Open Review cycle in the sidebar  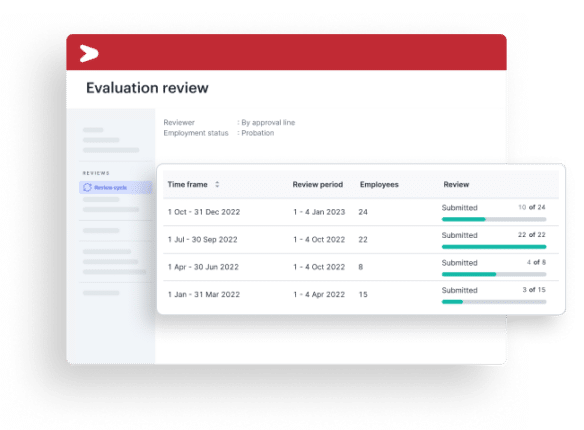[115, 187]
